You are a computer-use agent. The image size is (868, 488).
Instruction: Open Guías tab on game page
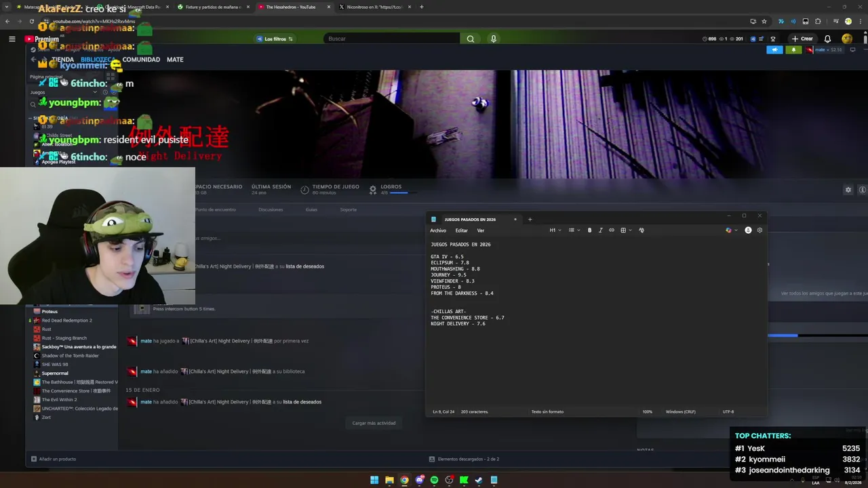311,209
